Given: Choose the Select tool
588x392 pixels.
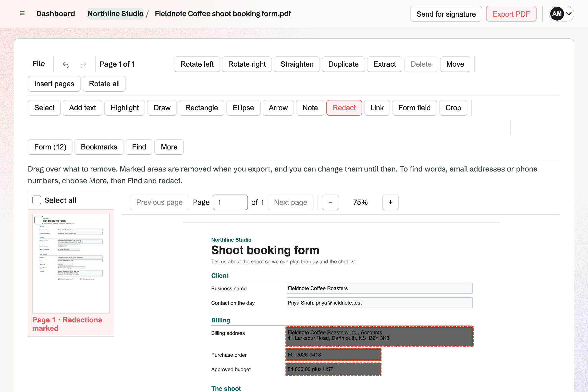Looking at the screenshot, I should 44,108.
